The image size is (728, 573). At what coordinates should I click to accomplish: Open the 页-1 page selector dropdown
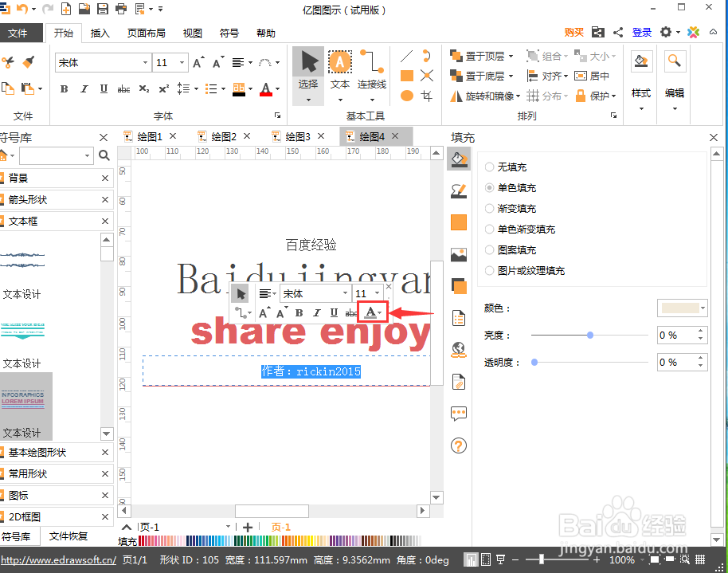(x=228, y=527)
